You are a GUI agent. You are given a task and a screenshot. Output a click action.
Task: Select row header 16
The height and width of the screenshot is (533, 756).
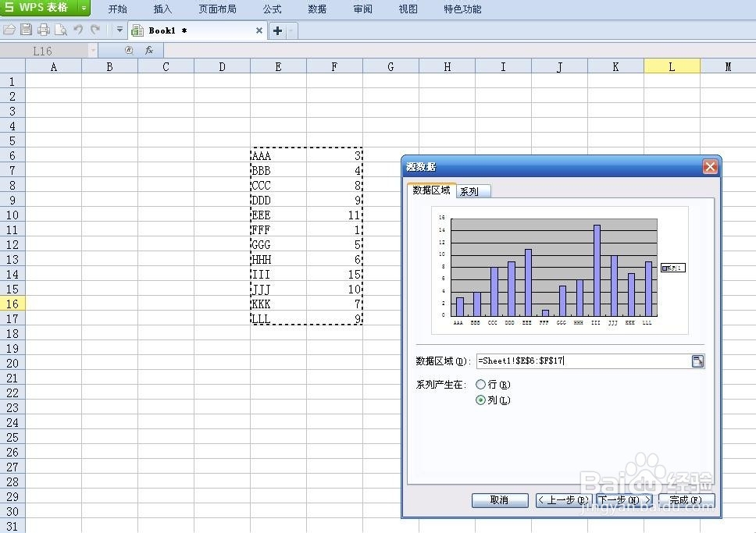(12, 304)
